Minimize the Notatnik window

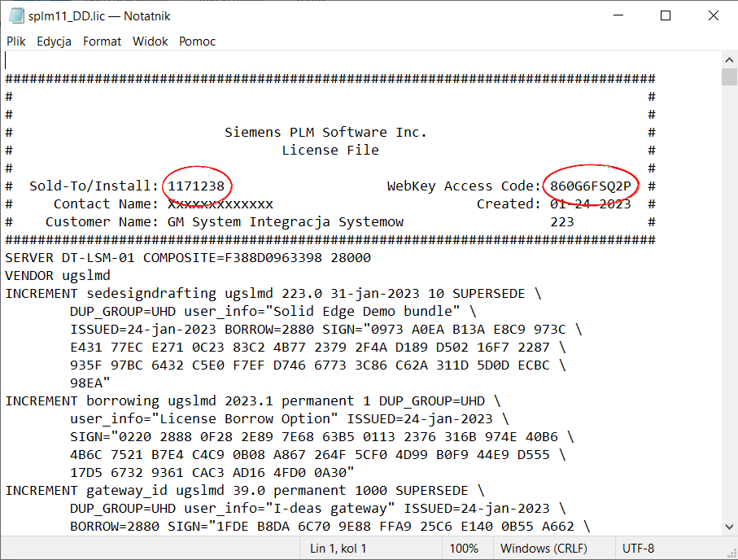click(x=618, y=15)
